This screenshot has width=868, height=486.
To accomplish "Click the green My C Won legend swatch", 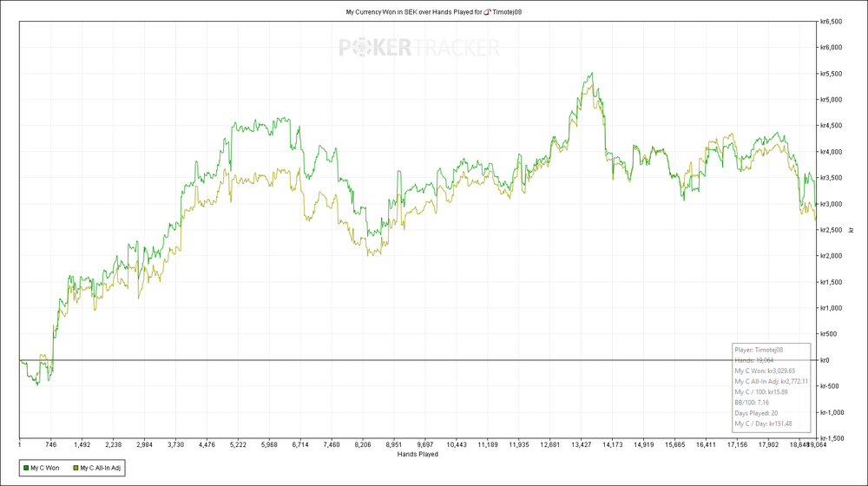I will tap(26, 469).
